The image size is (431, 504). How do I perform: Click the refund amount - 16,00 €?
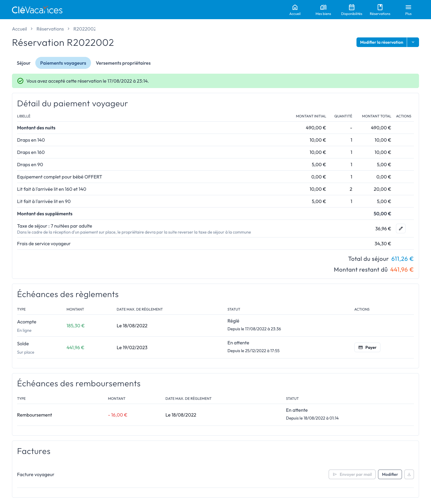pyautogui.click(x=118, y=415)
